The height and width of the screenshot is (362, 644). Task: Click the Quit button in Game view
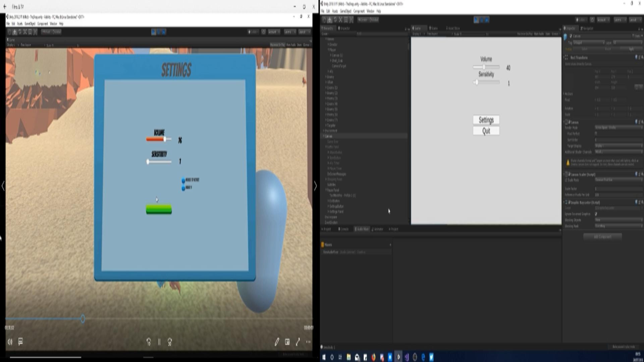486,131
